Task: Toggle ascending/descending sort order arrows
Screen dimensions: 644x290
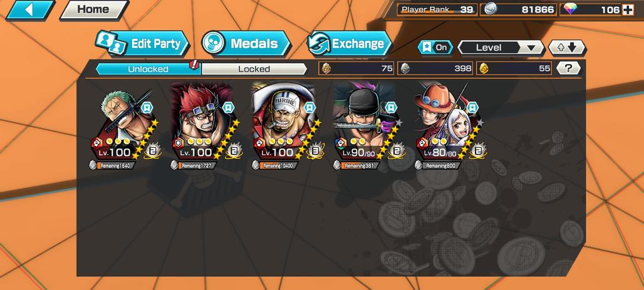Action: [x=567, y=48]
